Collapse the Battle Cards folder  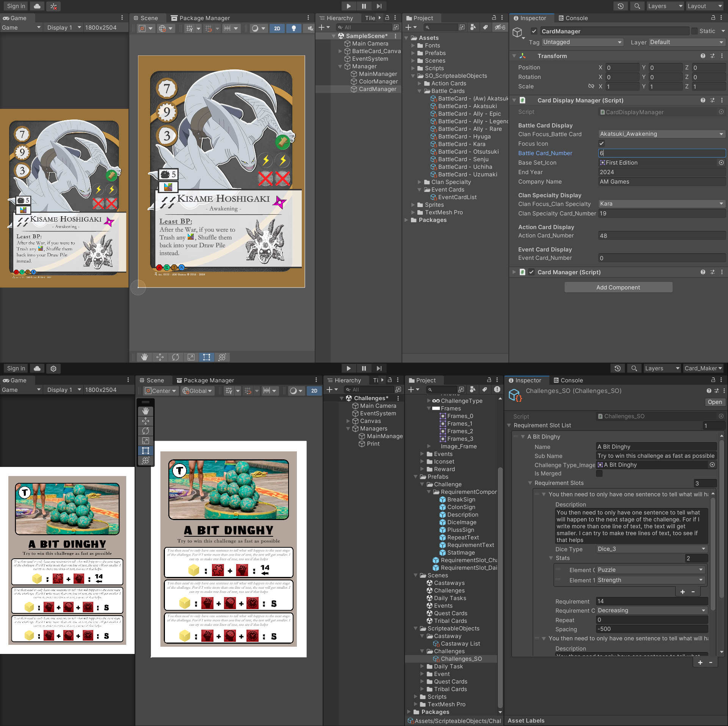tap(419, 91)
